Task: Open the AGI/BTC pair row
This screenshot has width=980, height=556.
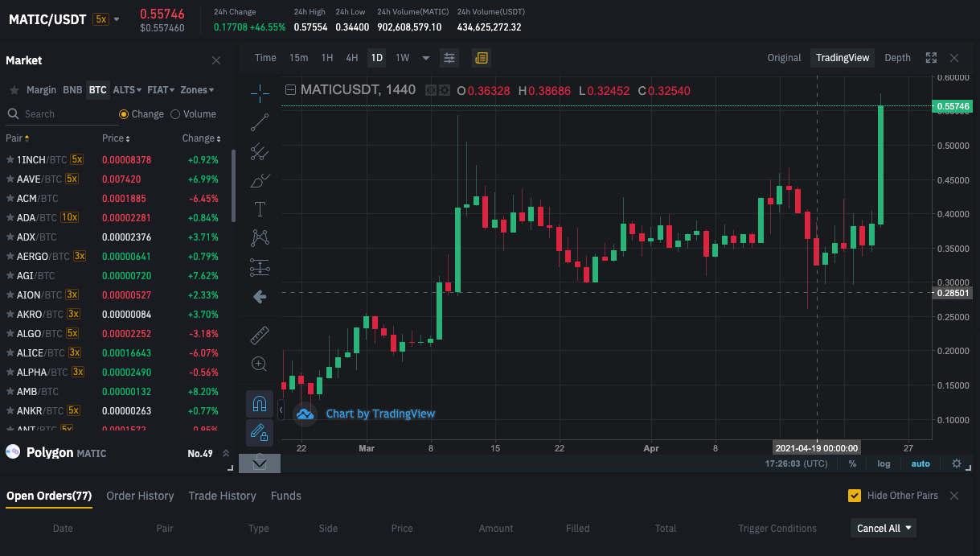Action: tap(116, 275)
